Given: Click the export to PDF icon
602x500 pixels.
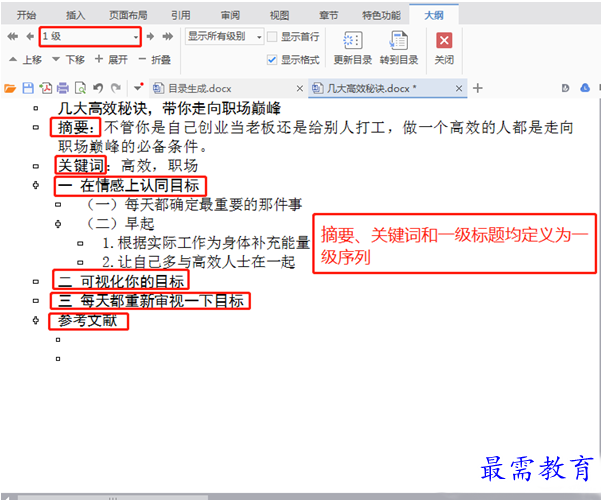Looking at the screenshot, I should 46,88.
